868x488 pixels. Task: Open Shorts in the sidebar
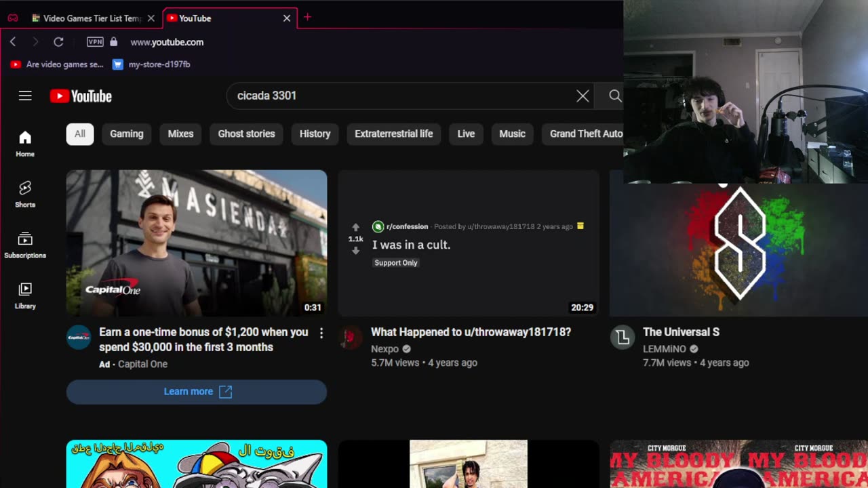[x=25, y=195]
